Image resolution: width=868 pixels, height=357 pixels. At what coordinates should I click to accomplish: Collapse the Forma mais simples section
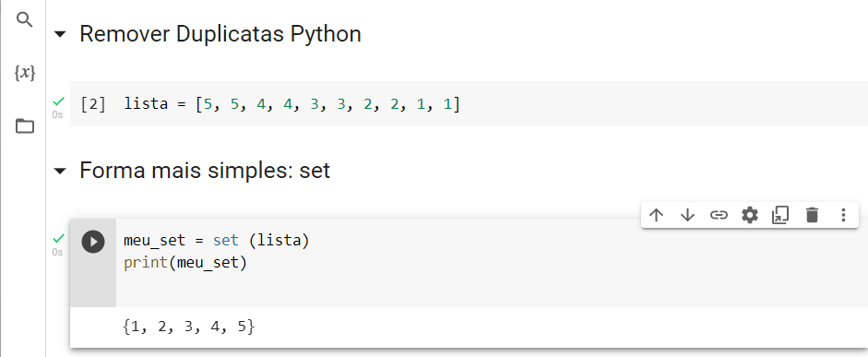(x=59, y=171)
